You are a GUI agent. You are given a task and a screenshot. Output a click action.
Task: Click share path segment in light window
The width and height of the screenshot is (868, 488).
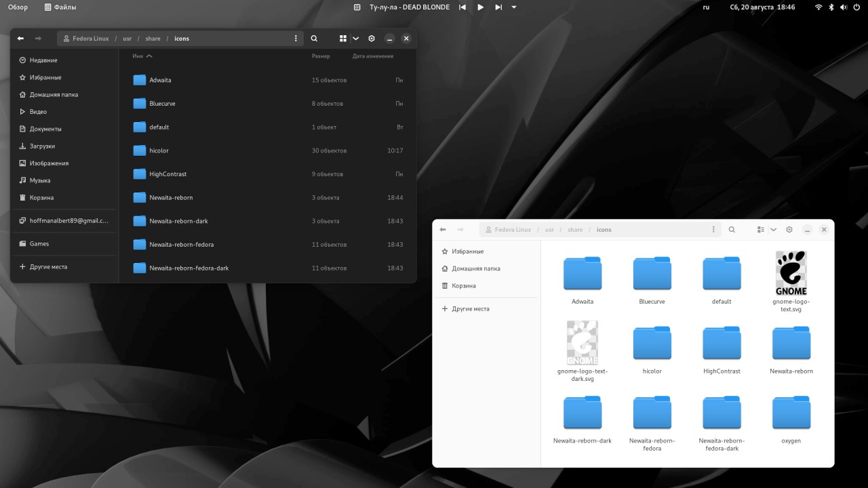tap(575, 230)
